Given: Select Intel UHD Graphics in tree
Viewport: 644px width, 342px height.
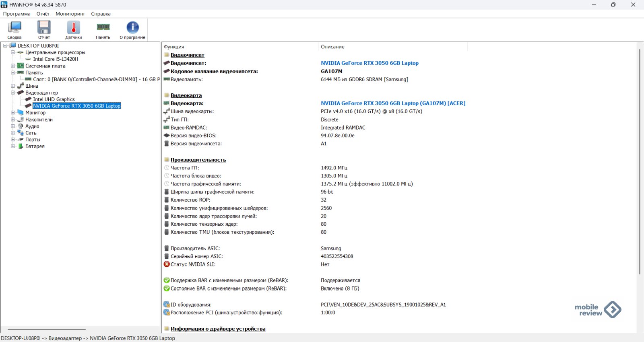Looking at the screenshot, I should coord(54,99).
